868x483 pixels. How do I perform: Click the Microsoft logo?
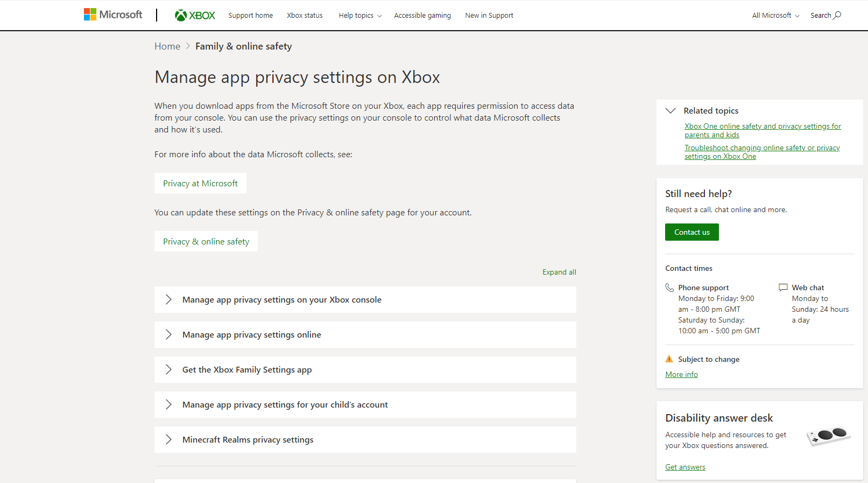[113, 15]
